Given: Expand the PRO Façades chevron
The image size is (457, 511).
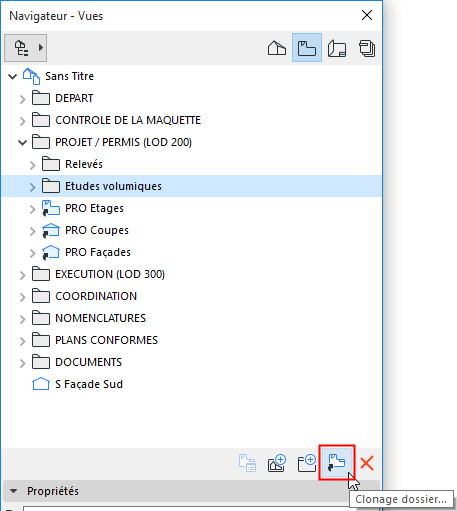Looking at the screenshot, I should [32, 253].
